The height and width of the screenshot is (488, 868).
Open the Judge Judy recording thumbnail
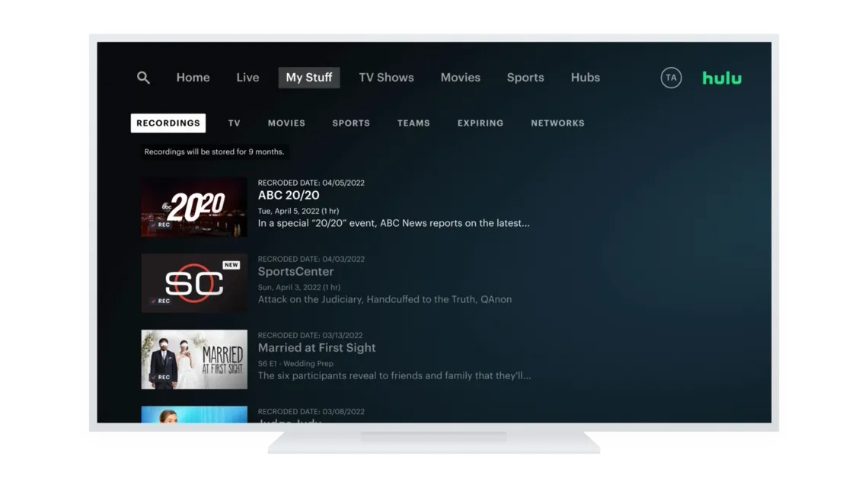pos(193,417)
